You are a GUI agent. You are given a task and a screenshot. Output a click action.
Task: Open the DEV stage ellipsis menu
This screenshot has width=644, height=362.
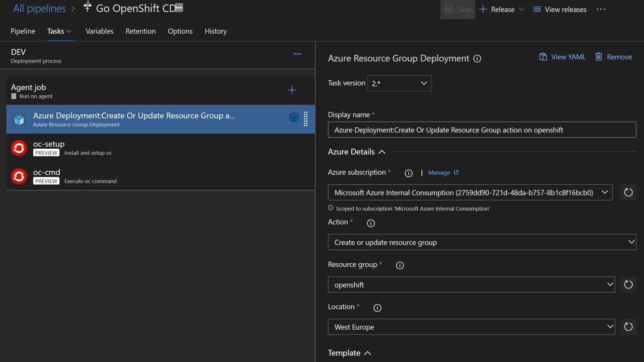(297, 54)
